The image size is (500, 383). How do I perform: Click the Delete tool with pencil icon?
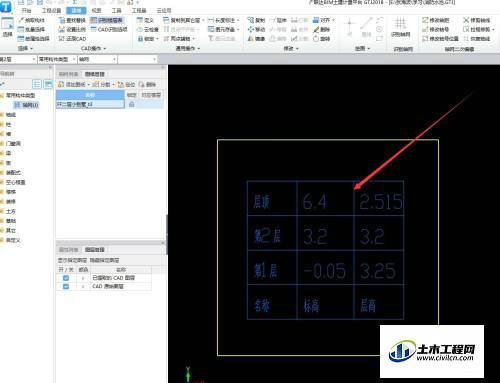click(x=322, y=29)
